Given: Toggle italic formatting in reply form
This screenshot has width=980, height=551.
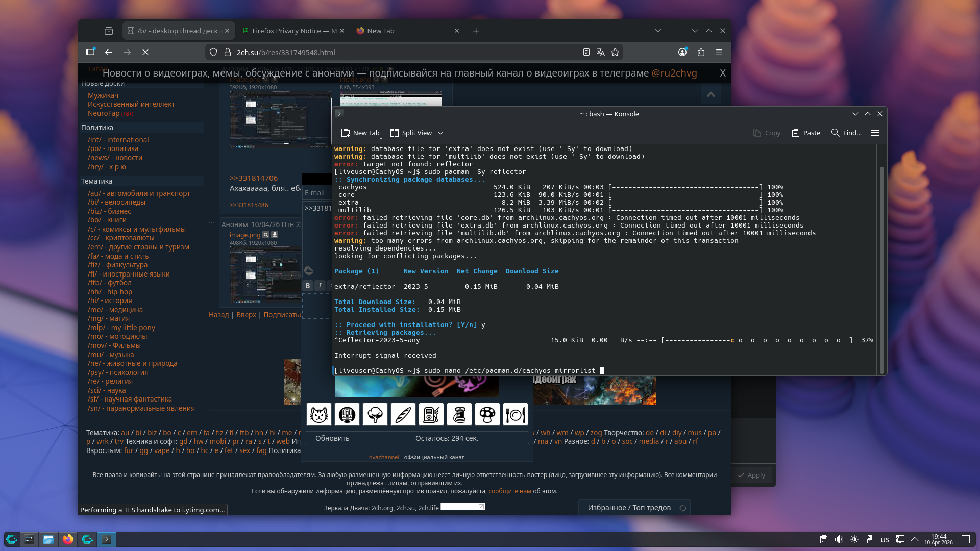Looking at the screenshot, I should (x=320, y=286).
